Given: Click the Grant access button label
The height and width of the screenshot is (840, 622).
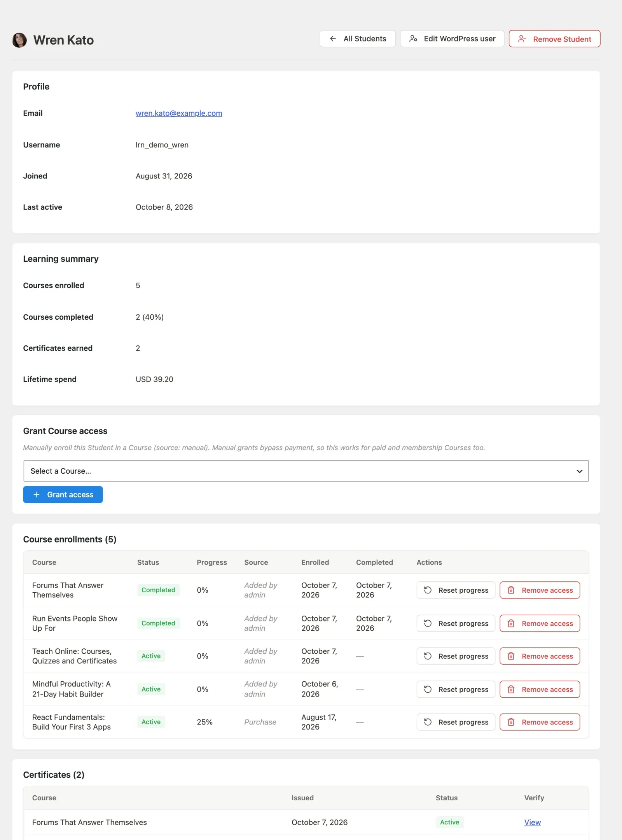Looking at the screenshot, I should [x=70, y=495].
